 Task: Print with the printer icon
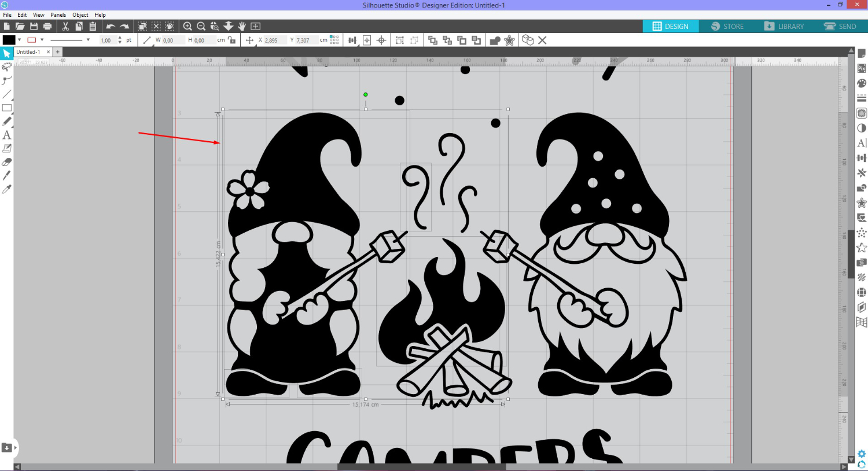click(x=47, y=26)
